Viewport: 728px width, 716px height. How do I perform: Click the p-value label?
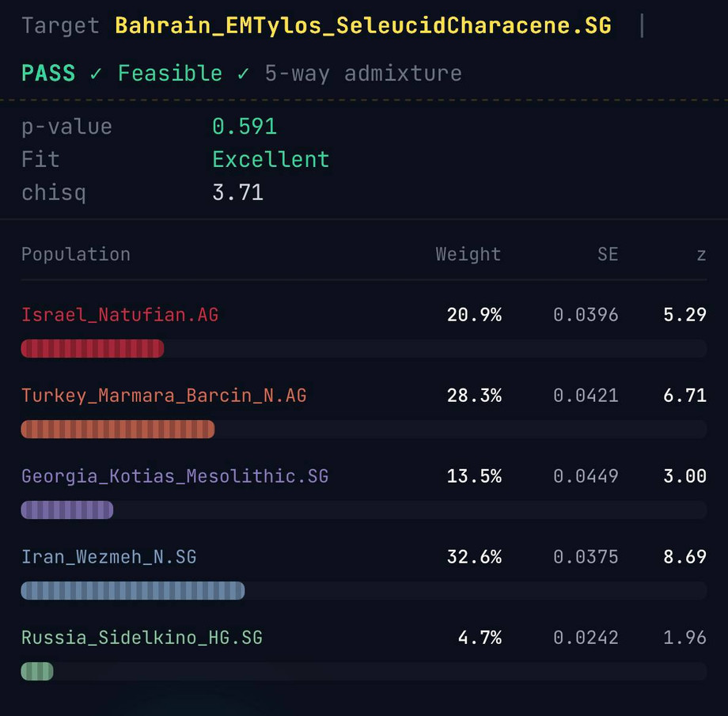click(x=66, y=127)
